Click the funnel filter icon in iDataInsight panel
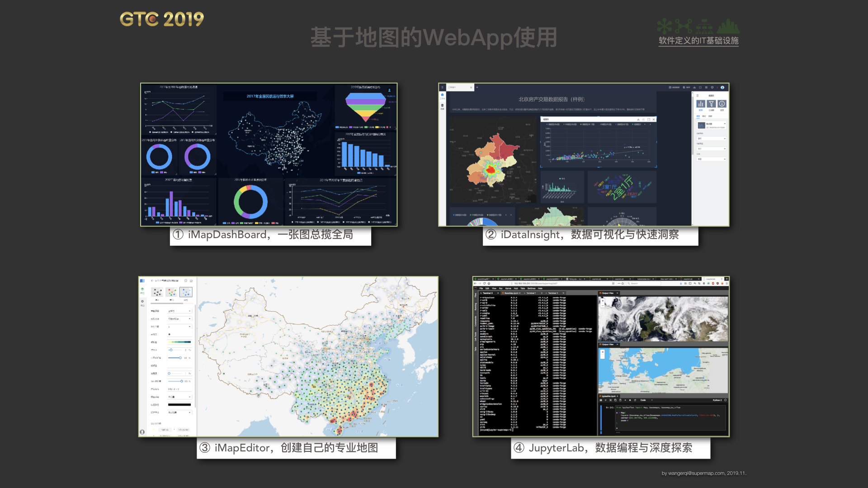 pos(711,104)
